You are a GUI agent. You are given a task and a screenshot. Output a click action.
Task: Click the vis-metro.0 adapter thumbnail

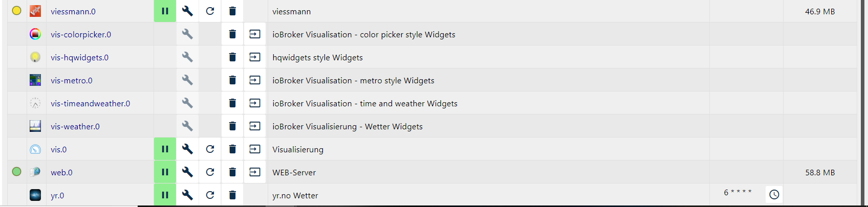(35, 80)
